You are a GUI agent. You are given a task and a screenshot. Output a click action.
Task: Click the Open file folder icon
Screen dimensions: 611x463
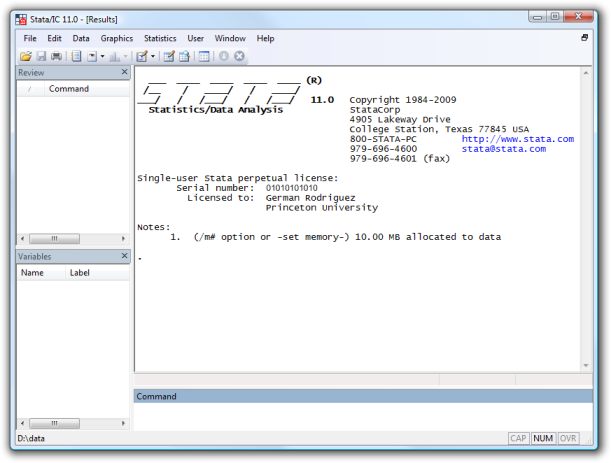(26, 57)
